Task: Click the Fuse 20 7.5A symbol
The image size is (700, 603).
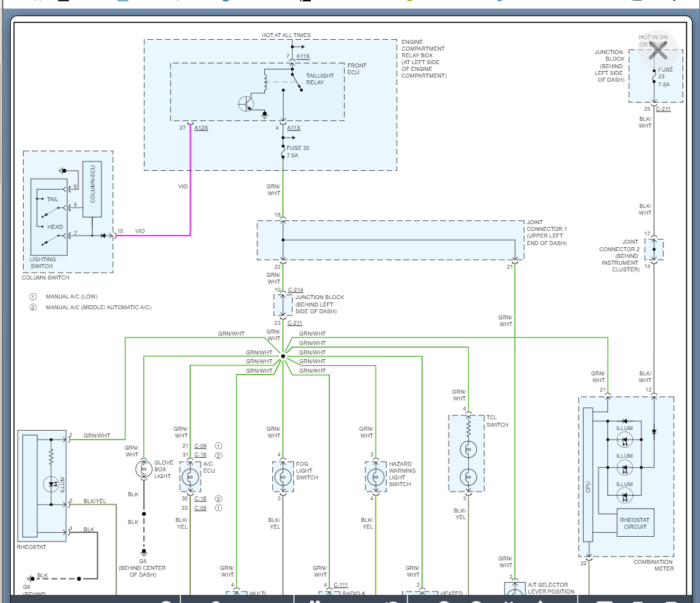Action: coord(283,152)
